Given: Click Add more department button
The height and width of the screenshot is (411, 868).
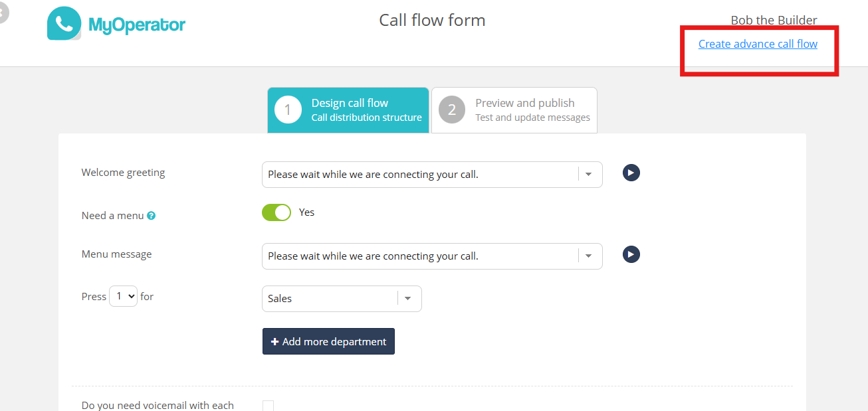Looking at the screenshot, I should (x=328, y=341).
